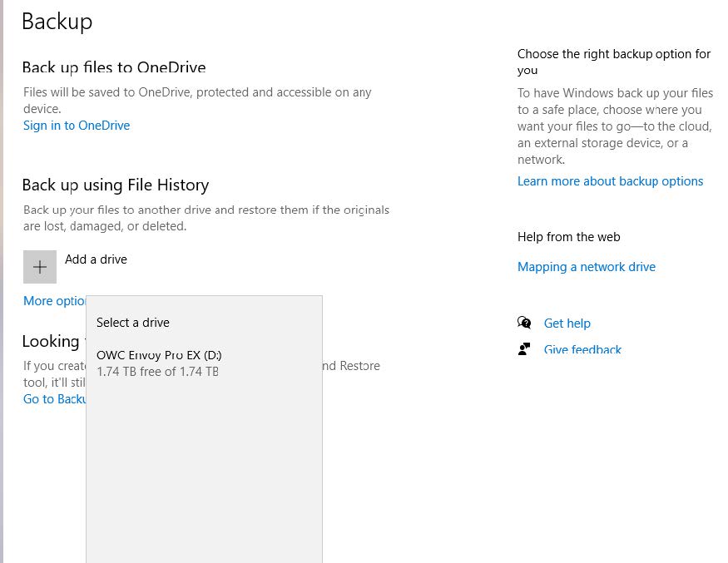Click the Backup page title
Screen dimensions: 728x563
point(57,22)
